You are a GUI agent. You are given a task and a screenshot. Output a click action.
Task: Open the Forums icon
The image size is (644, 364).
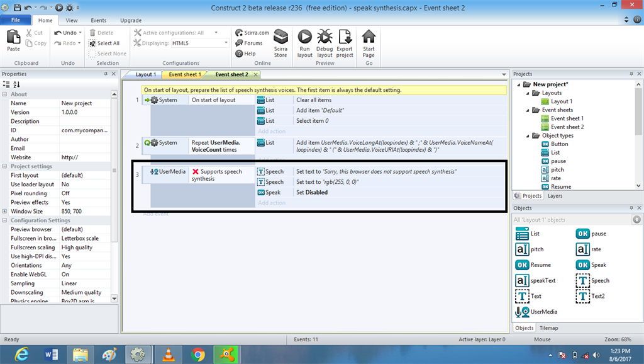(238, 43)
